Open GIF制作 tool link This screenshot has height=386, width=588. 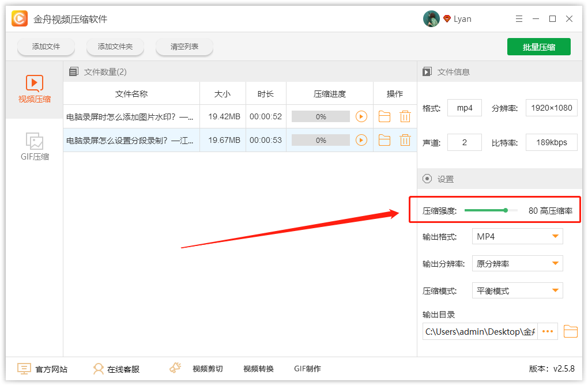click(307, 369)
